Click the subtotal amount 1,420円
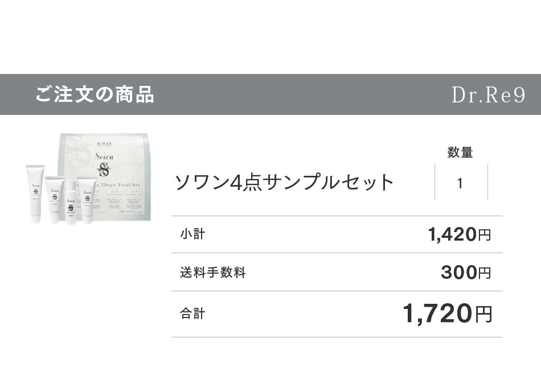Image resolution: width=541 pixels, height=392 pixels. pos(459,234)
